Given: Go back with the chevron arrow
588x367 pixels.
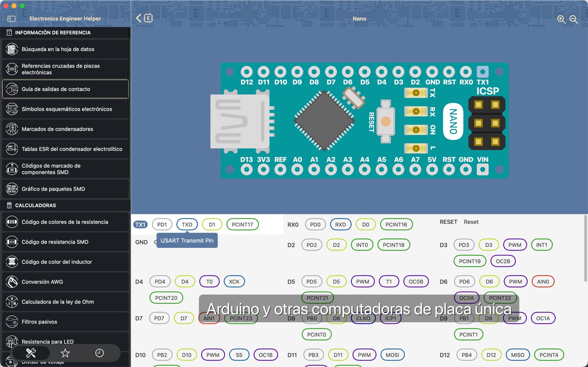Looking at the screenshot, I should coord(139,18).
